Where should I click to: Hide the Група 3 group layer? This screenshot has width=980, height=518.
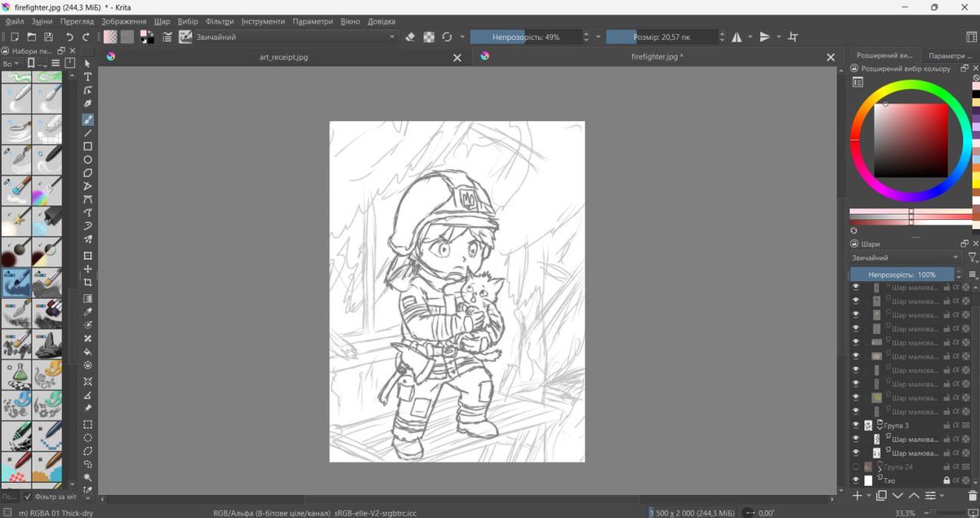(856, 426)
